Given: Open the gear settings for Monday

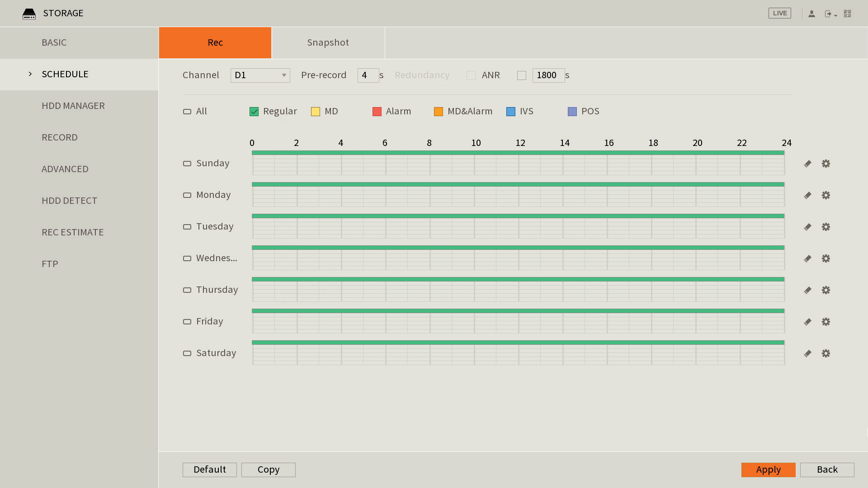Looking at the screenshot, I should click(826, 195).
